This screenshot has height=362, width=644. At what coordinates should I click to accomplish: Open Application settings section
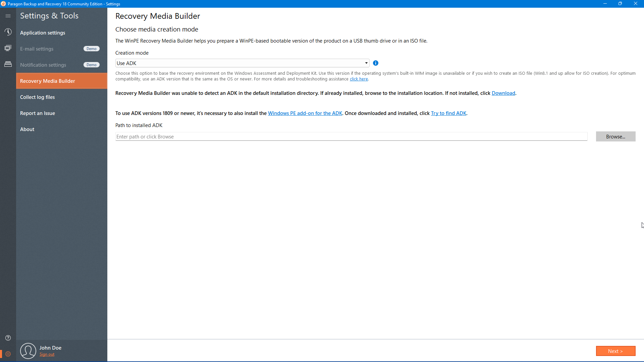43,33
